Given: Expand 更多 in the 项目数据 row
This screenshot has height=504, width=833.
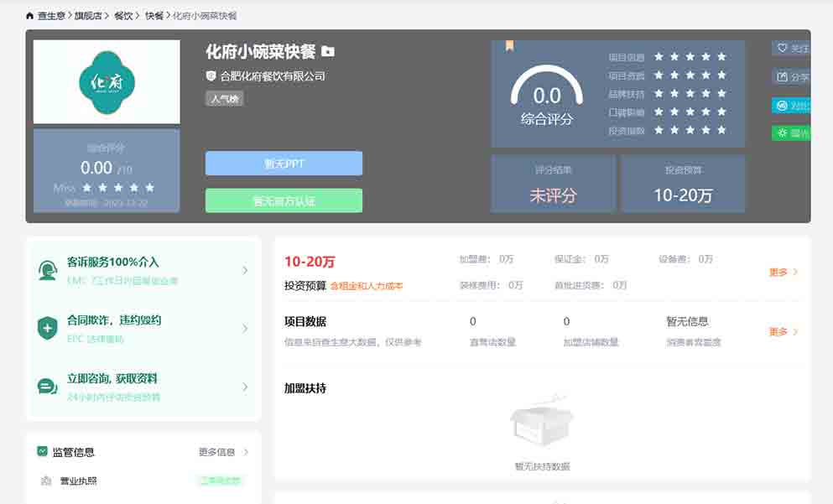Looking at the screenshot, I should click(x=784, y=332).
